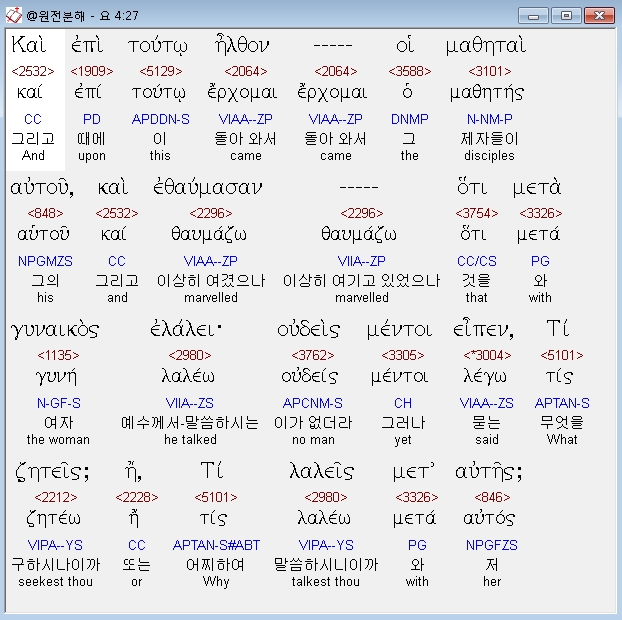Select the Greek word λαλεῖς
This screenshot has width=622, height=620.
click(322, 471)
